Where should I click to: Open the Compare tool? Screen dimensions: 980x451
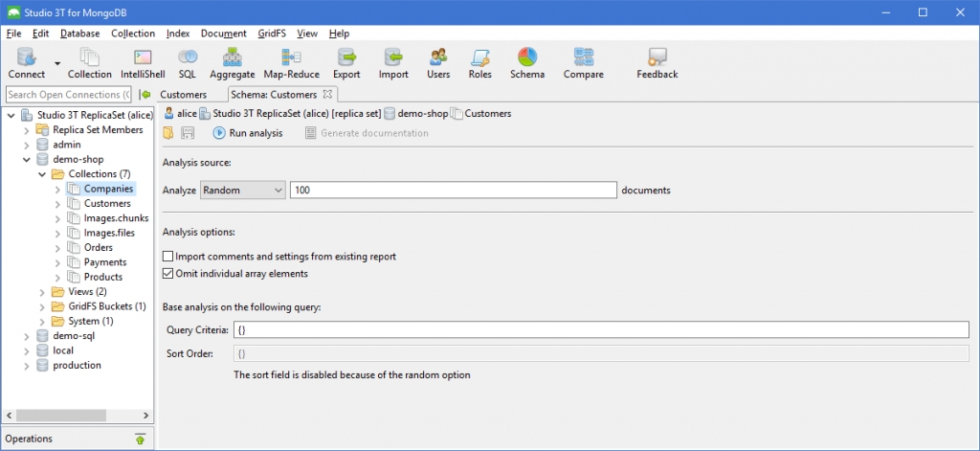[x=583, y=64]
